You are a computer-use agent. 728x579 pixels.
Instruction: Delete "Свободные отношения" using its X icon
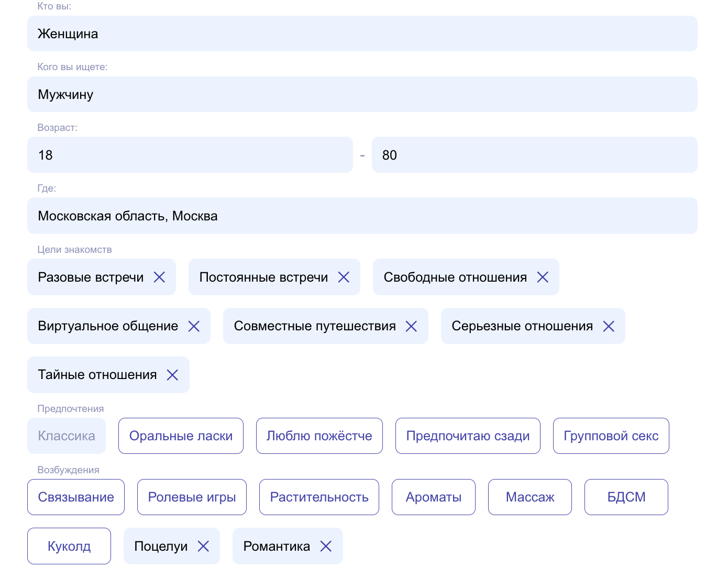tap(543, 277)
